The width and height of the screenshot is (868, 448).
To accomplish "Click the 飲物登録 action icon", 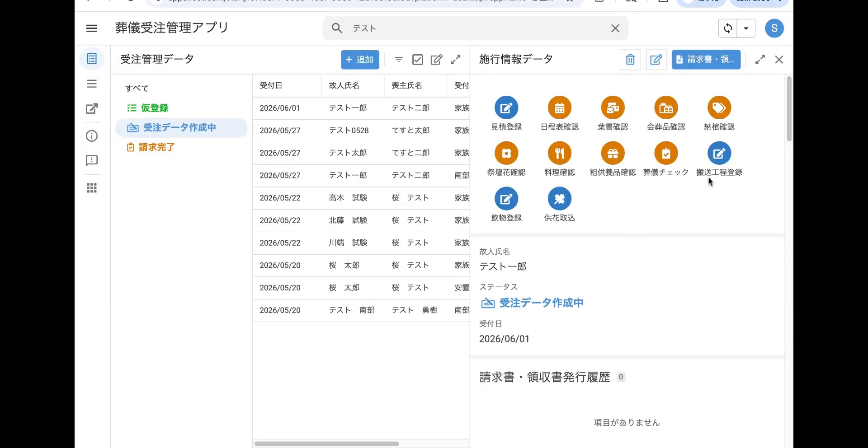I will point(506,199).
